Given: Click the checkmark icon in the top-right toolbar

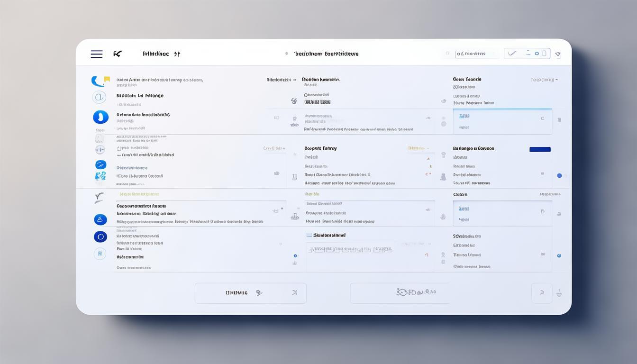Looking at the screenshot, I should click(512, 54).
